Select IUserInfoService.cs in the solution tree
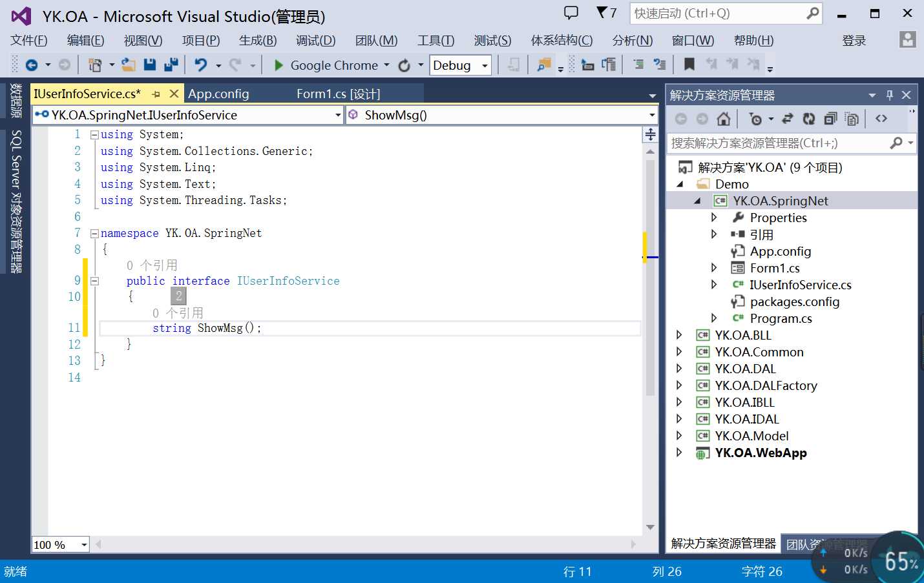Image resolution: width=924 pixels, height=583 pixels. pyautogui.click(x=801, y=285)
